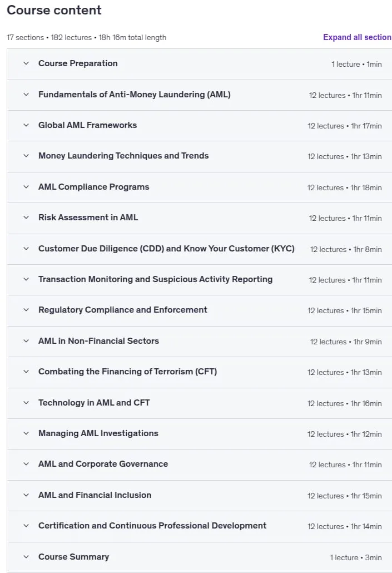Click chevron beside Transaction Monitoring section
This screenshot has height=573, width=392.
[26, 279]
